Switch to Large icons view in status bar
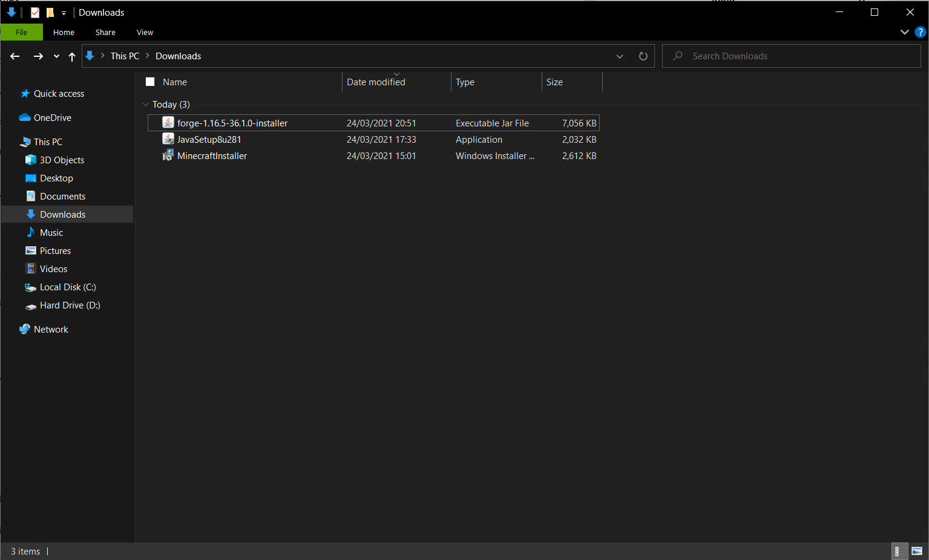This screenshot has width=929, height=560. [x=917, y=551]
